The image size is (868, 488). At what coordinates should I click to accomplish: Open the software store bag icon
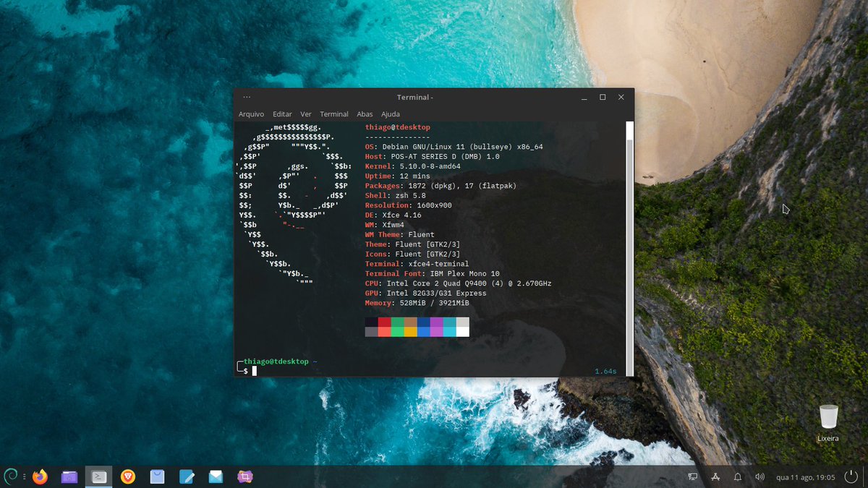(x=156, y=476)
